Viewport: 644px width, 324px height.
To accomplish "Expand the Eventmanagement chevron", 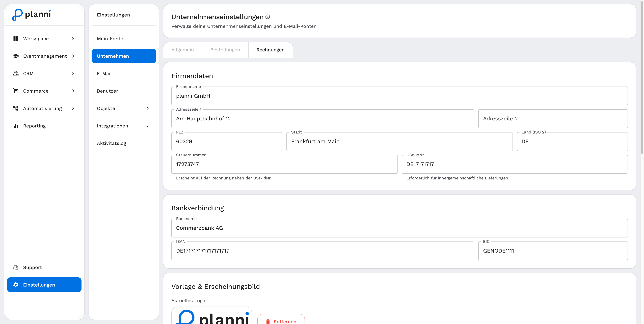I will click(x=73, y=56).
